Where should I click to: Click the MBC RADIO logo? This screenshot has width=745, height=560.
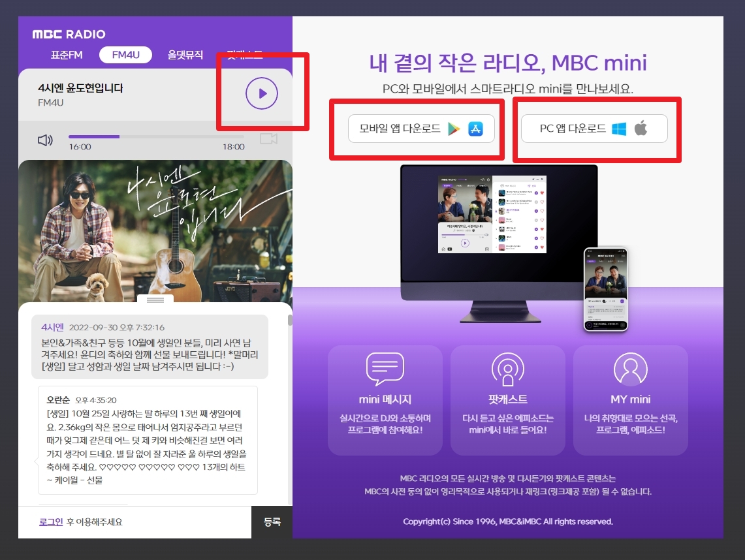click(69, 34)
